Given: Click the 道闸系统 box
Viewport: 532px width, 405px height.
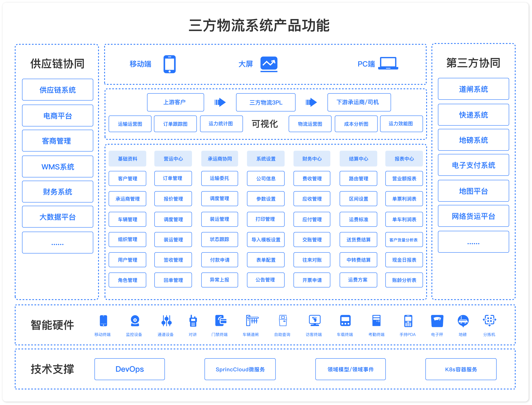Looking at the screenshot, I should (x=473, y=89).
